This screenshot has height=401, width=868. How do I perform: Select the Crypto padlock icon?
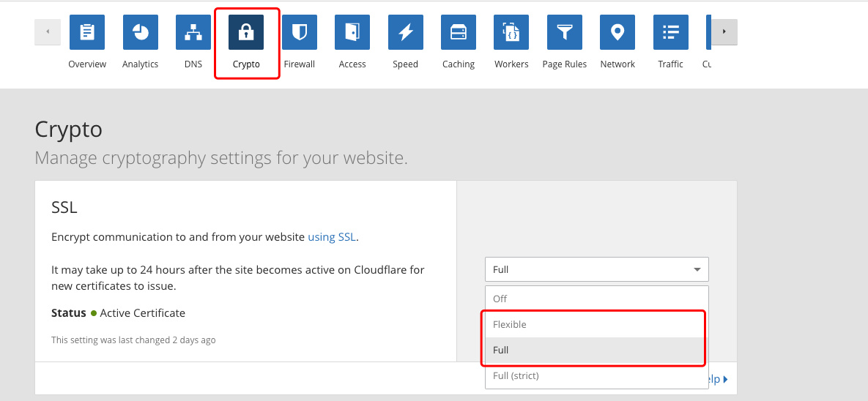[x=246, y=32]
